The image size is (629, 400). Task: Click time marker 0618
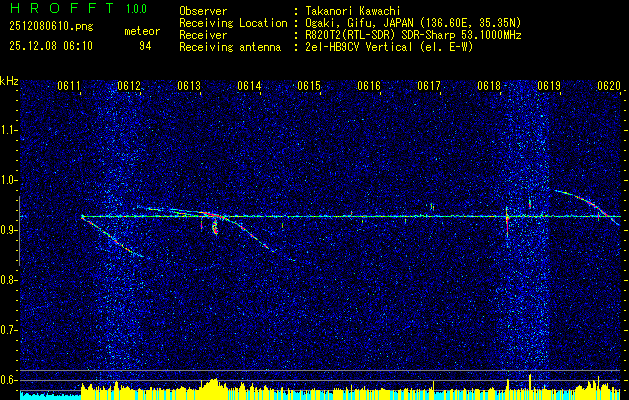click(489, 86)
